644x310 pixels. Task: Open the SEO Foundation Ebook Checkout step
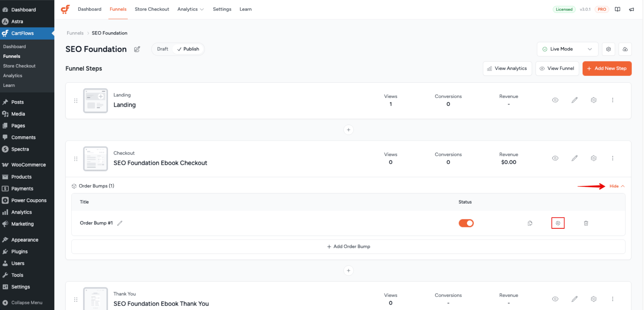[x=160, y=163]
